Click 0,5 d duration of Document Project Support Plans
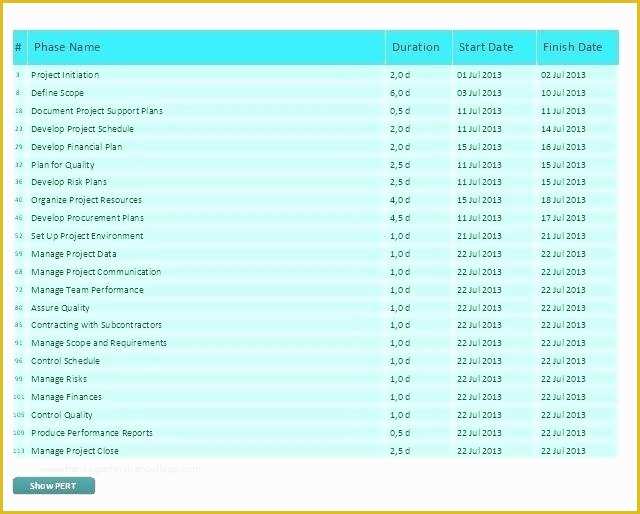Image resolution: width=640 pixels, height=514 pixels. pyautogui.click(x=400, y=111)
